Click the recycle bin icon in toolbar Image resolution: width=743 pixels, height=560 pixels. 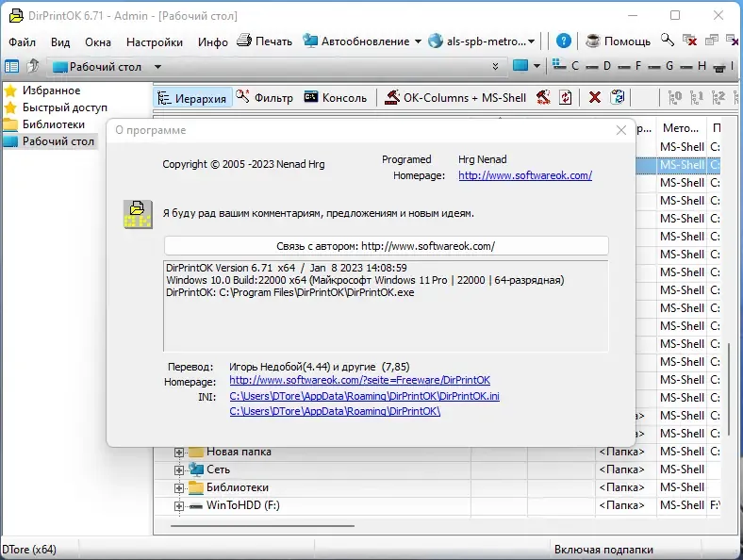[617, 97]
